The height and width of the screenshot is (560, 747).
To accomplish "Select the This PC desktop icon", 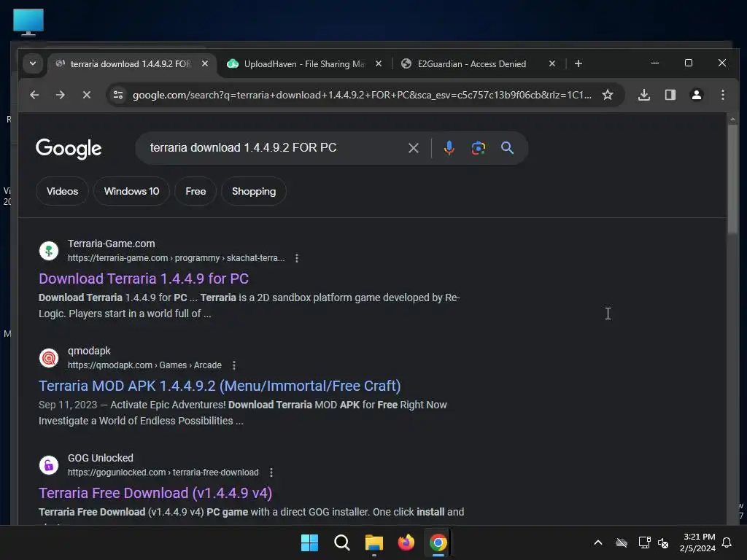I will click(x=28, y=22).
